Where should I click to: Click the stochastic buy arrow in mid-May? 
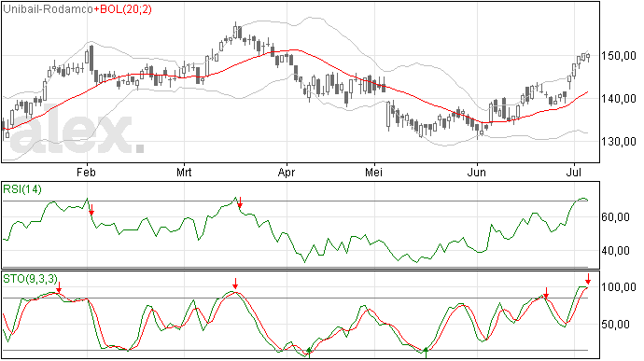point(426,353)
